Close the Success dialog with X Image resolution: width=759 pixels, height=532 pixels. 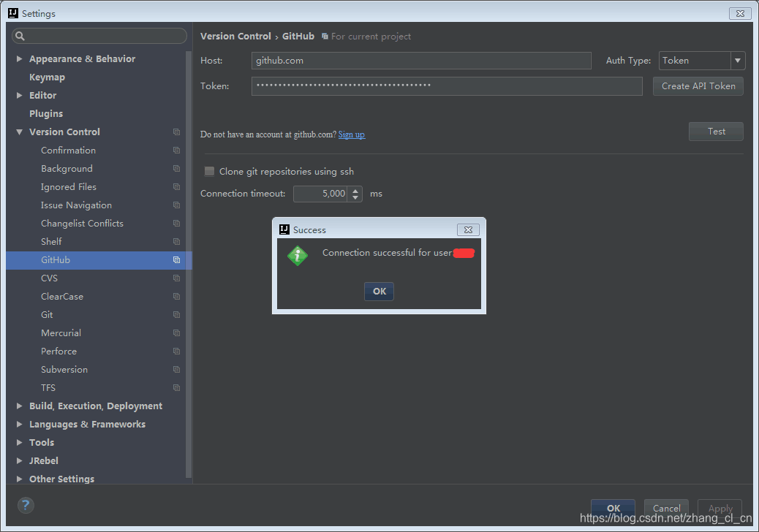468,229
